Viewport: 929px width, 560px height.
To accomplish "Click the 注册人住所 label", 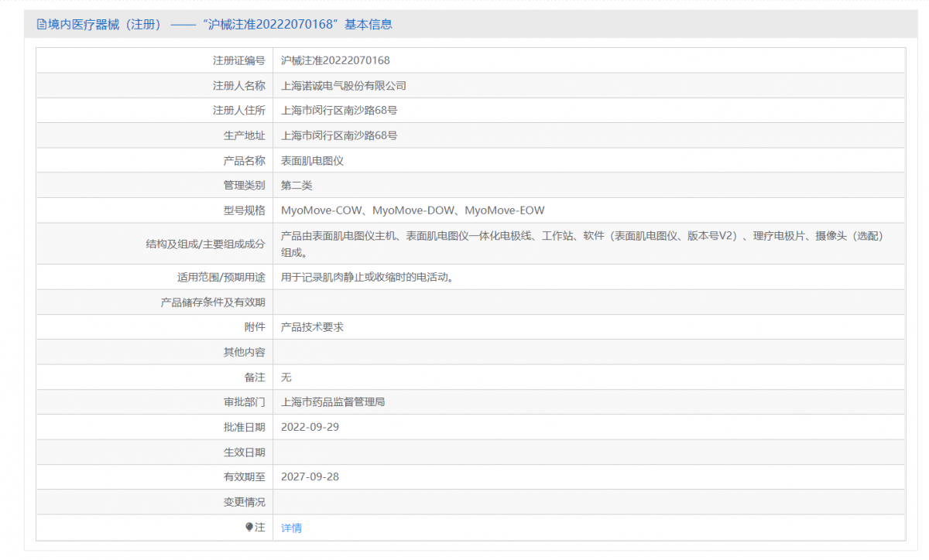I will point(239,111).
